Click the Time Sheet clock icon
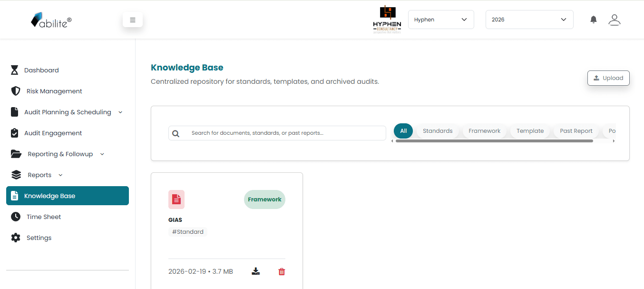Screen dimensions: 644x289 point(16,217)
